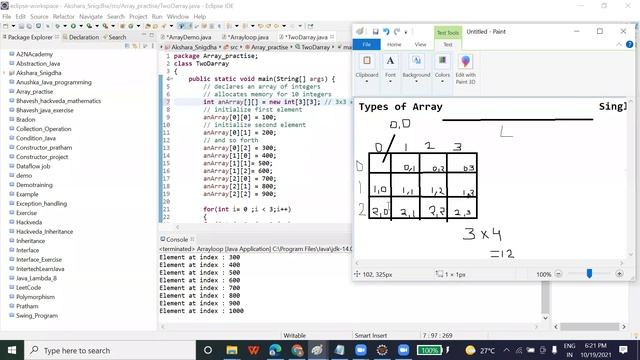The image size is (640, 360).
Task: Select the Exception_handling project in Package Explorer
Action: point(41,204)
